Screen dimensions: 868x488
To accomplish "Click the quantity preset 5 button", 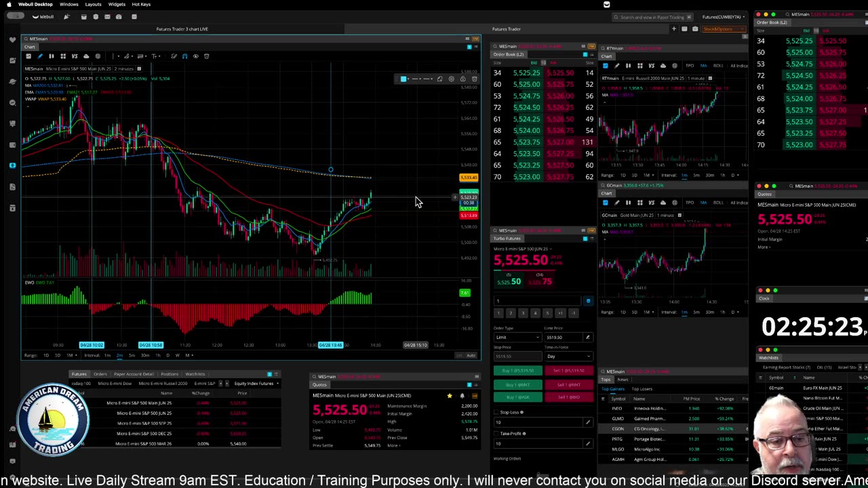I will click(547, 313).
